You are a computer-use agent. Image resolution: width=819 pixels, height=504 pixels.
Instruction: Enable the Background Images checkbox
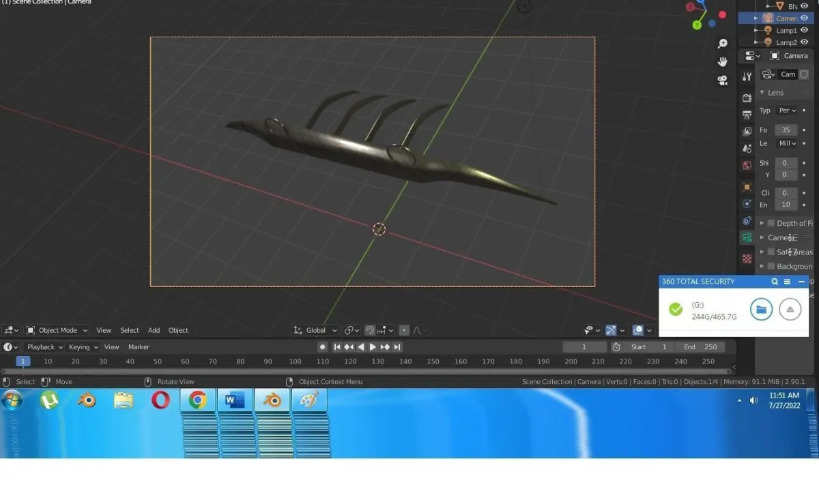point(771,266)
